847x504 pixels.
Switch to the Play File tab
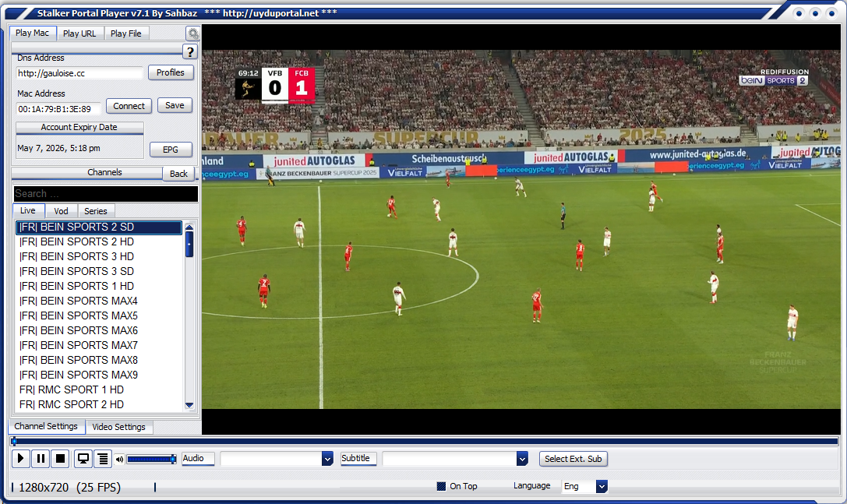tap(126, 33)
